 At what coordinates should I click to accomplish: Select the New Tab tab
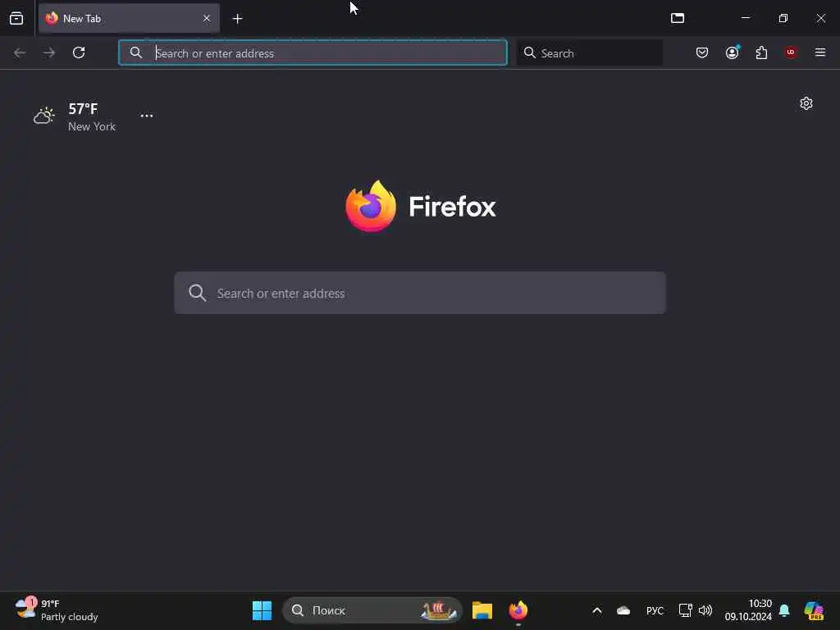click(129, 18)
